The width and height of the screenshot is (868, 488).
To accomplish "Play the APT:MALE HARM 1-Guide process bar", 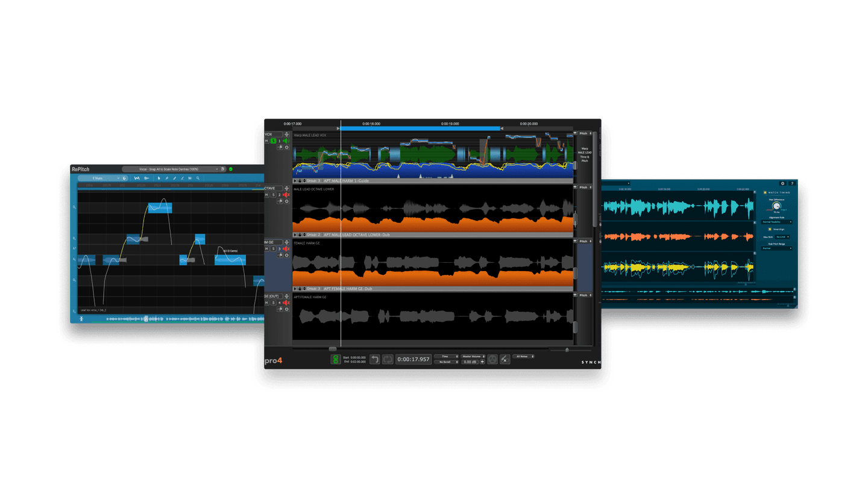I will click(295, 181).
